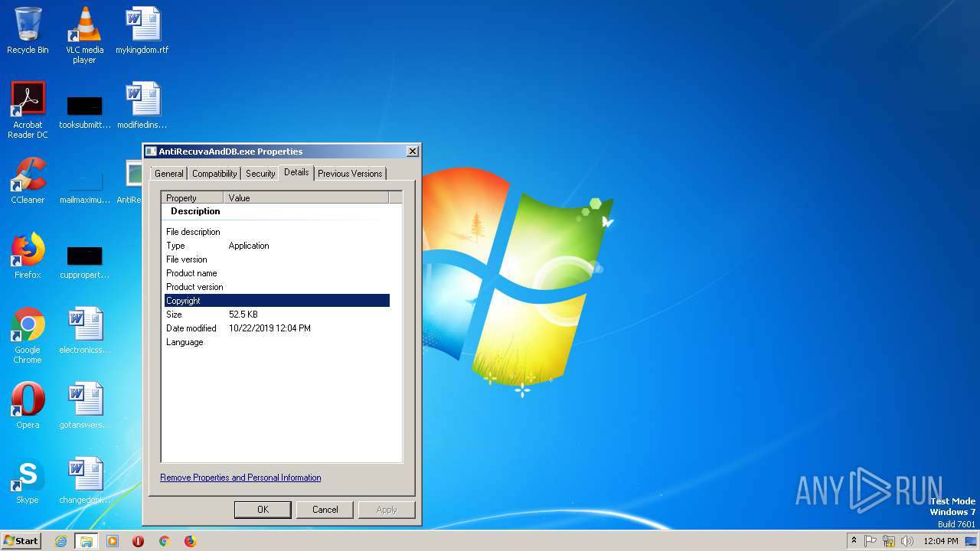Confirm the dialog with OK
The width and height of the screenshot is (980, 551).
tap(263, 510)
